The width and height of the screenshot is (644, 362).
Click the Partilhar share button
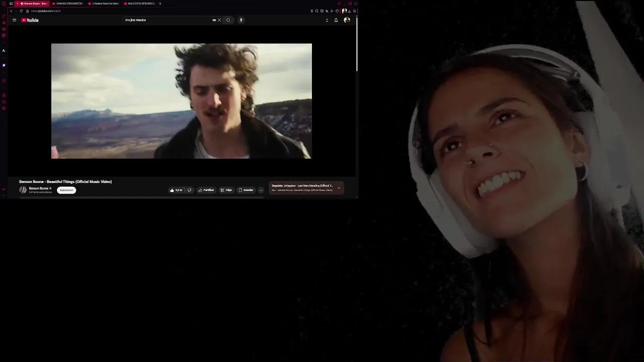click(206, 190)
